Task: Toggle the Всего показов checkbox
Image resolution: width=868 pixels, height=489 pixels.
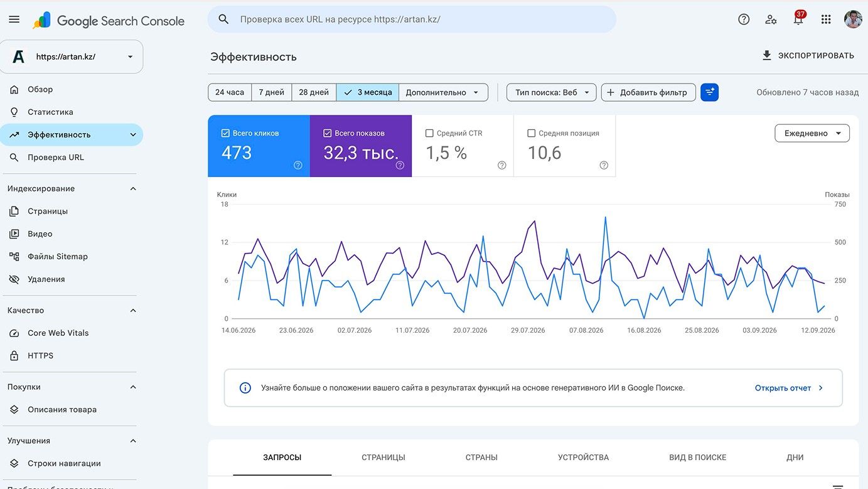Action: click(x=327, y=133)
